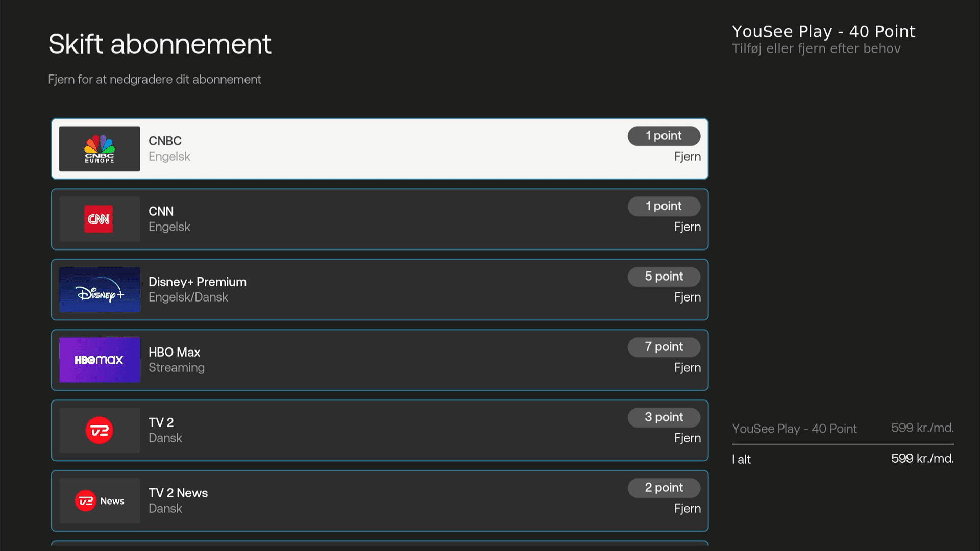Click the HBO Max logo thumbnail
Image resolution: width=980 pixels, height=551 pixels.
click(100, 360)
